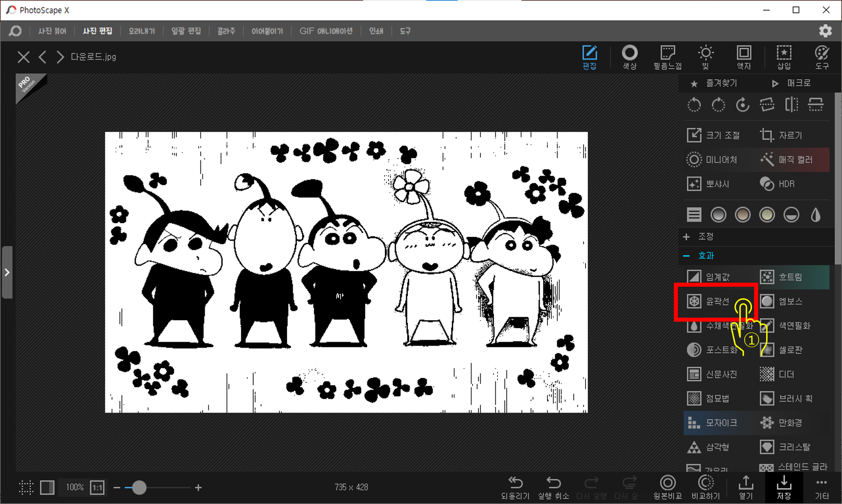
Task: Toggle the fit-to-window view square icon
Action: [x=47, y=487]
